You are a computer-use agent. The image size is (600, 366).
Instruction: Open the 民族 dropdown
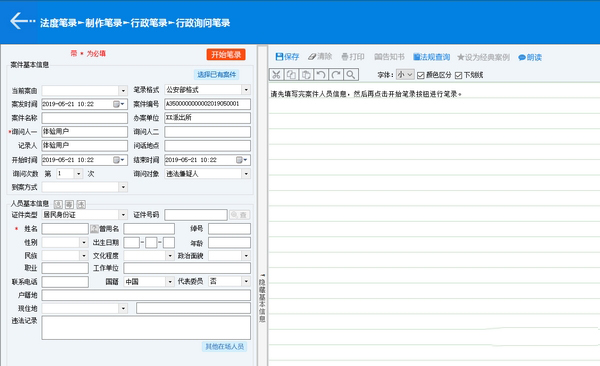pos(84,255)
